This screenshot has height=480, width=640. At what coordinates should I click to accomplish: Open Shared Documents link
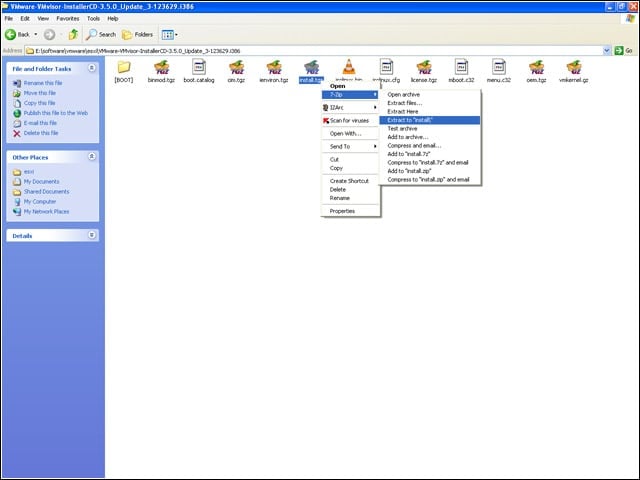46,191
